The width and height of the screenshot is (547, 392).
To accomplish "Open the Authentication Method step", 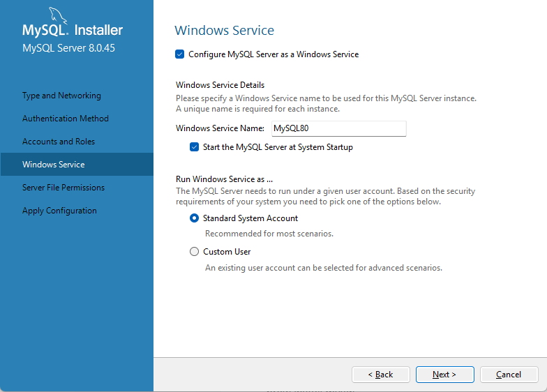I will 66,119.
